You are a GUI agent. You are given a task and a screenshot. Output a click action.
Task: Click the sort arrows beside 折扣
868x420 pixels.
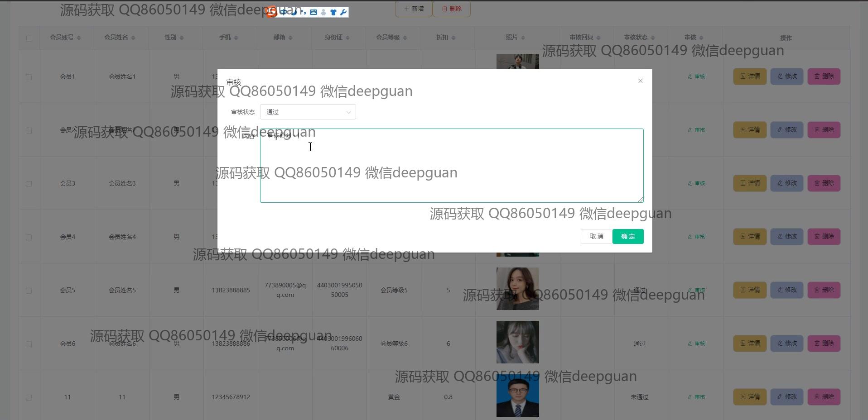tap(453, 38)
